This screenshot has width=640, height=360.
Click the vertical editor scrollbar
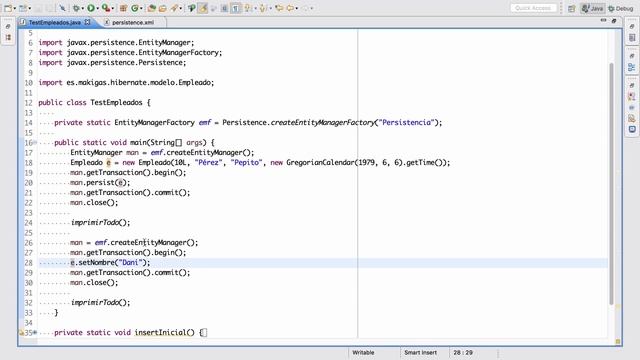pyautogui.click(x=611, y=184)
